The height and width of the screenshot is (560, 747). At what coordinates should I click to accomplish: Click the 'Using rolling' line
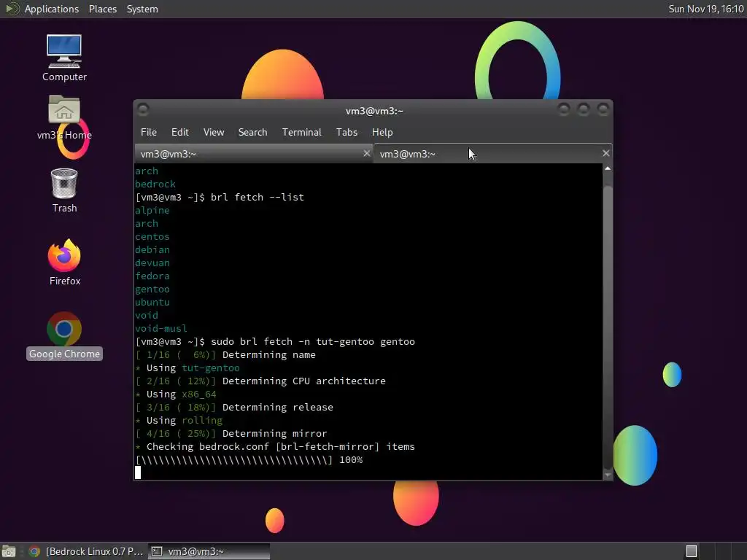[x=179, y=421]
